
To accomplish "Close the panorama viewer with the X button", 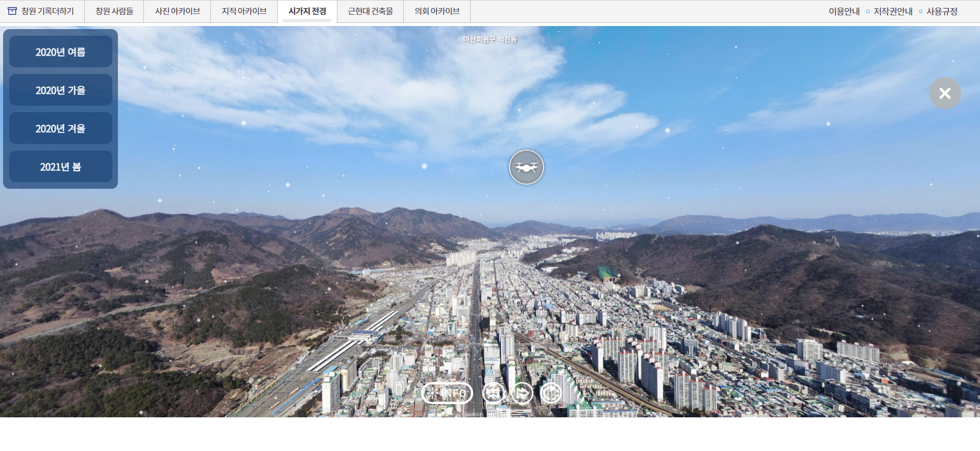I will click(945, 93).
